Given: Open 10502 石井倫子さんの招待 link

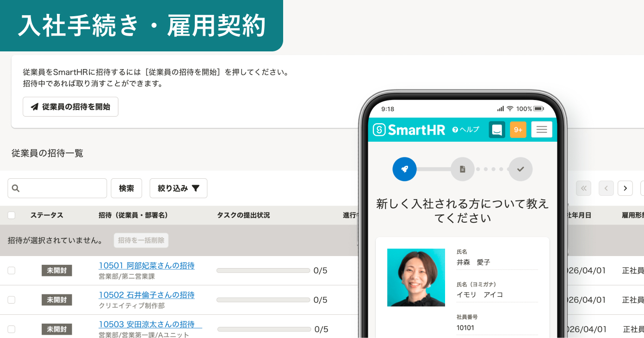Looking at the screenshot, I should [x=147, y=295].
